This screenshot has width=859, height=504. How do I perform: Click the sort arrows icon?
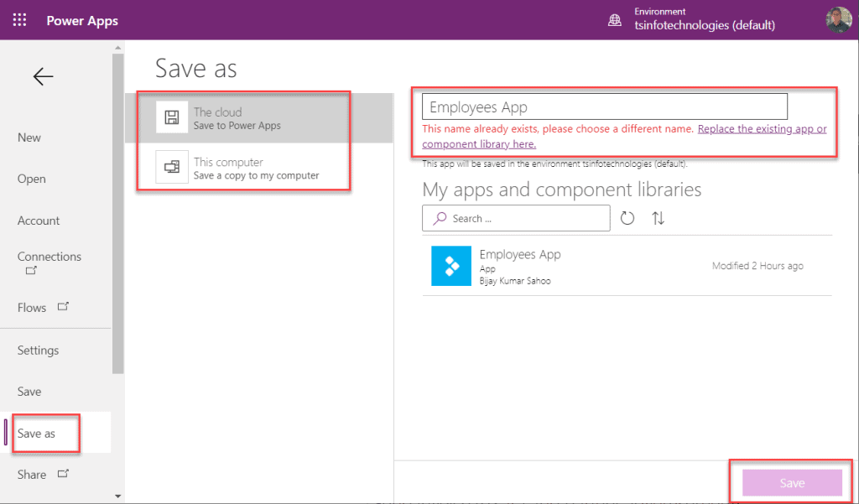pyautogui.click(x=658, y=218)
